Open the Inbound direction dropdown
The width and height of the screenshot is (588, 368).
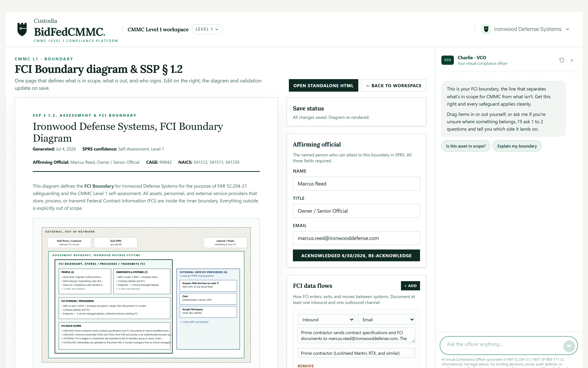(x=326, y=320)
